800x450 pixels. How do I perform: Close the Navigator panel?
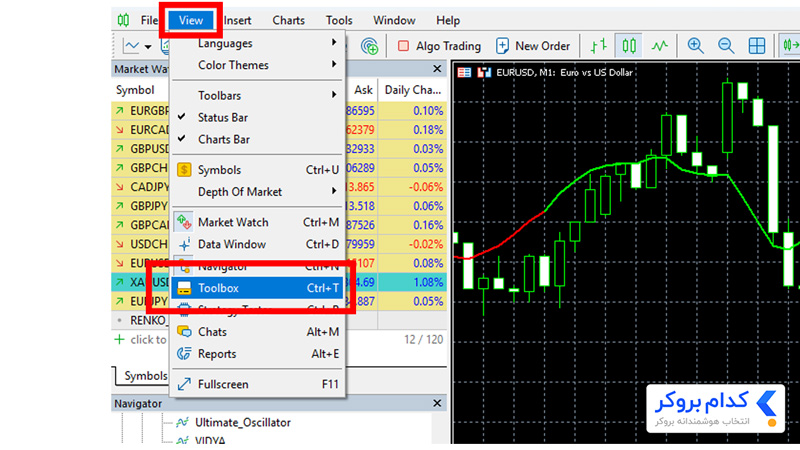coord(437,403)
